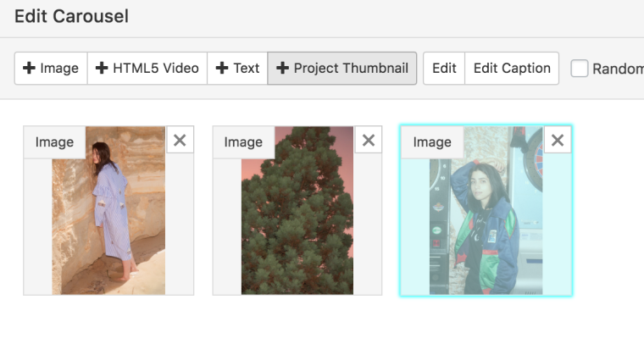The image size is (644, 355).
Task: Remove the cliff woman image slide
Action: (x=180, y=141)
